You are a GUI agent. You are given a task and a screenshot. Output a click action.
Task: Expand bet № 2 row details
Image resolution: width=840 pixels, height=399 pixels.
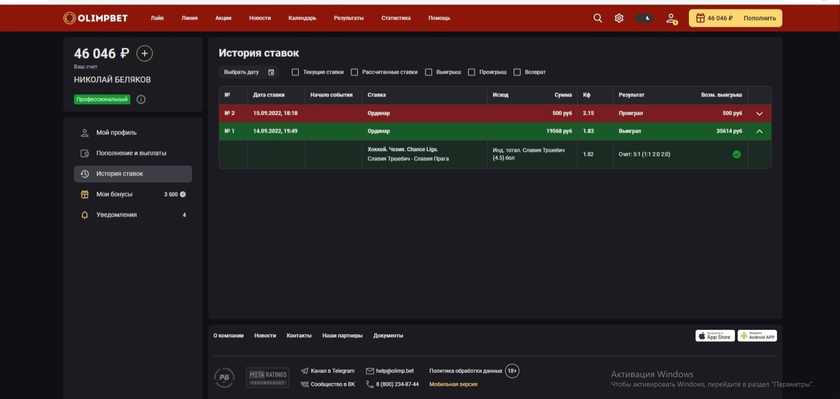(759, 114)
